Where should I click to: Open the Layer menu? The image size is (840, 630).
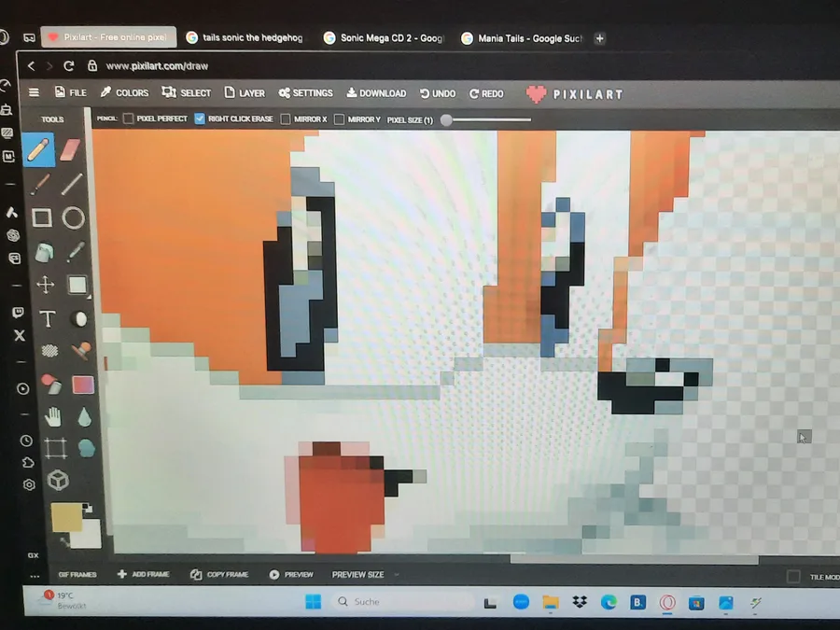[245, 92]
